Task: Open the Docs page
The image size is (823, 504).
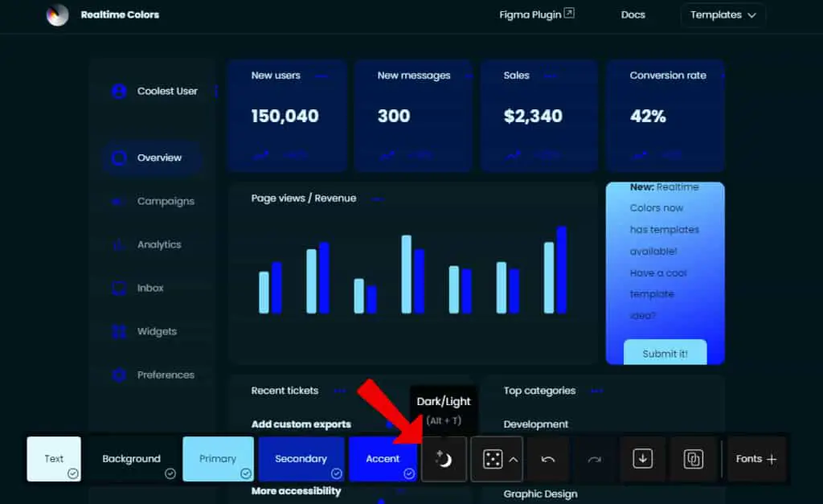Action: [633, 14]
